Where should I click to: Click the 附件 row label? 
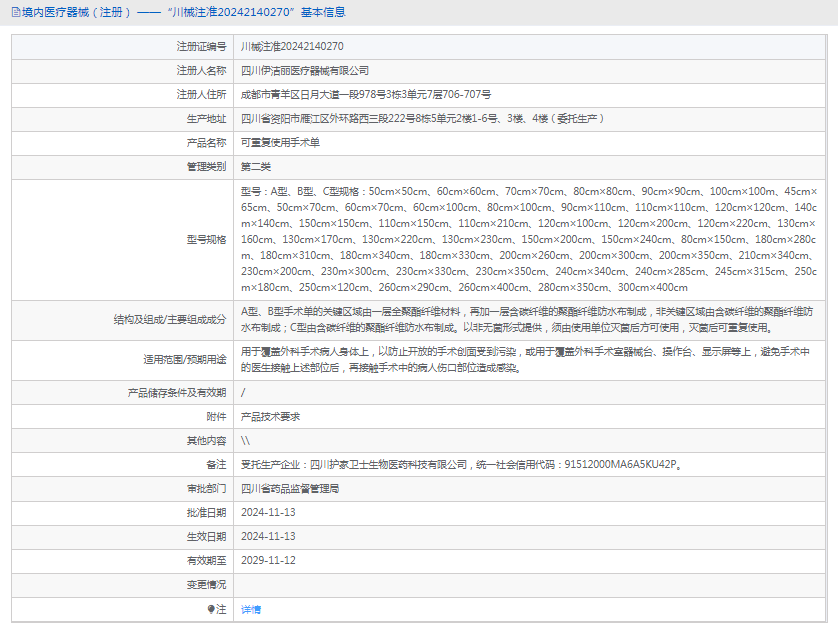tap(216, 417)
